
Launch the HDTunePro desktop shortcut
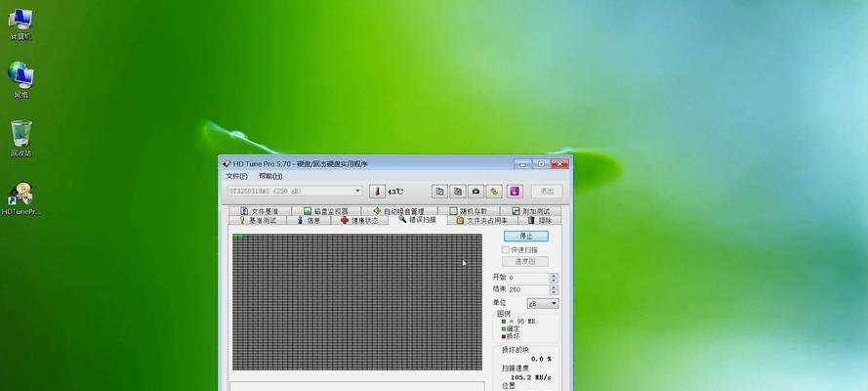21,198
